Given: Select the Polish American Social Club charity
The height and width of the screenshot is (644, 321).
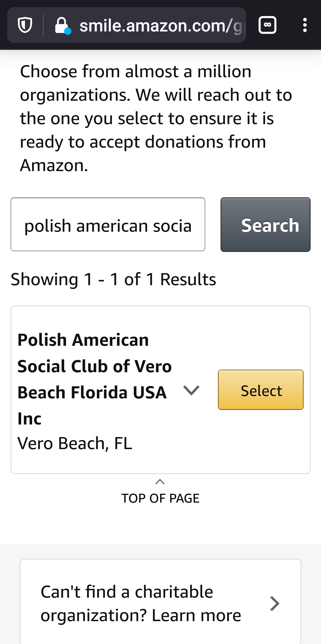Looking at the screenshot, I should (261, 390).
